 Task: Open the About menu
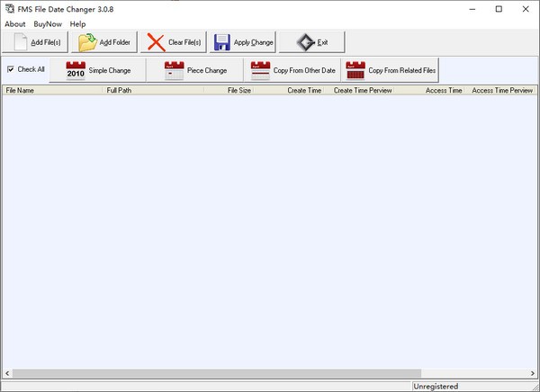point(15,23)
